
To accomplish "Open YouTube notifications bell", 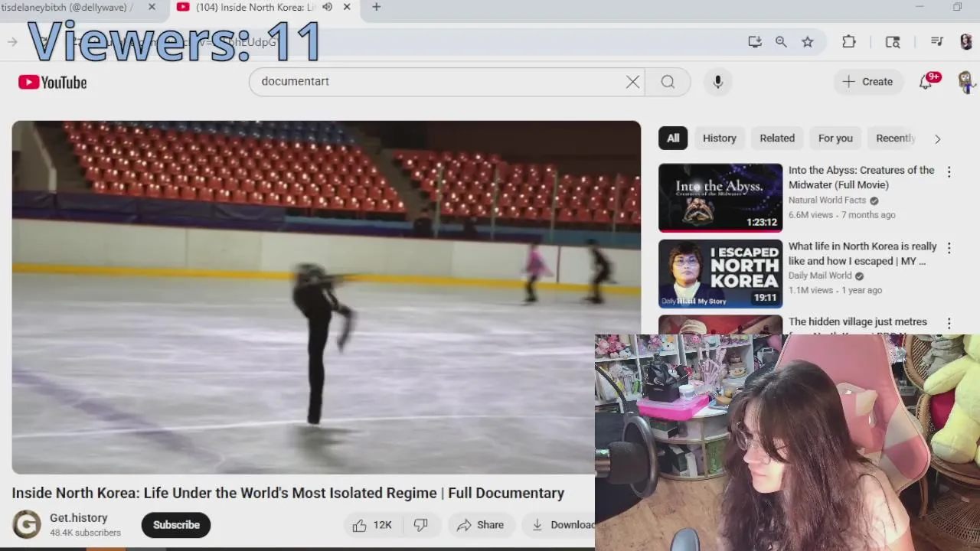I will [x=926, y=82].
